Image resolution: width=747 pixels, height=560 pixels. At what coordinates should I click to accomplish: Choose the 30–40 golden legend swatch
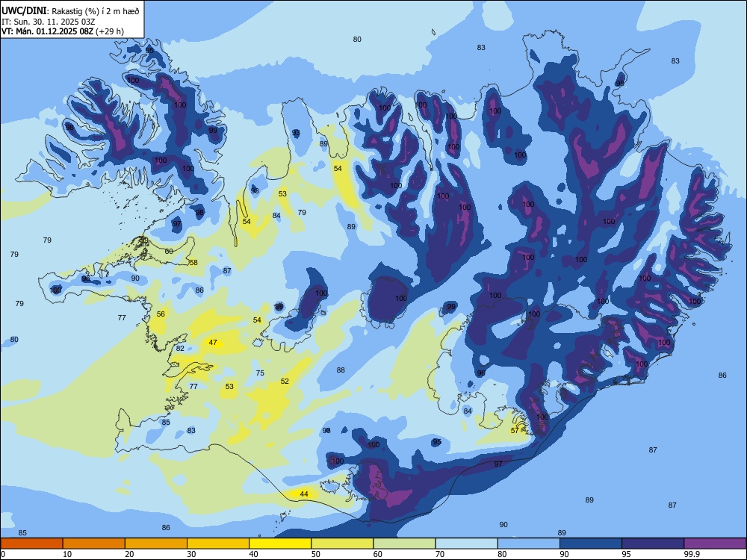[x=218, y=544]
